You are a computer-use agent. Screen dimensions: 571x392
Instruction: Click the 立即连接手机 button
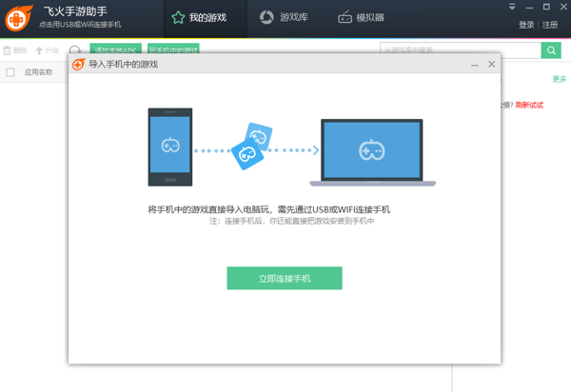tap(285, 278)
